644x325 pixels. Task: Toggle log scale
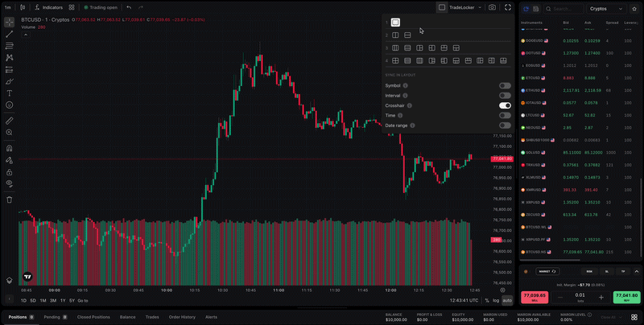[496, 300]
